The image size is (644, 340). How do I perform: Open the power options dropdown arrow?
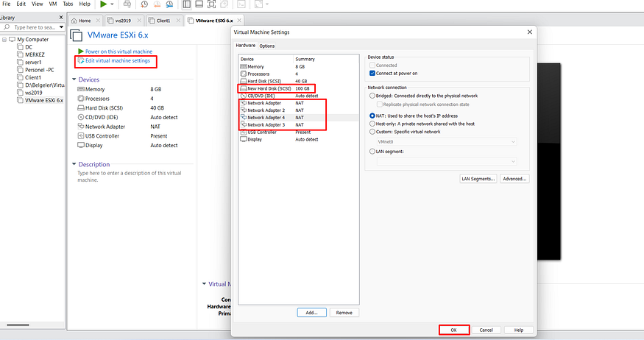point(112,4)
